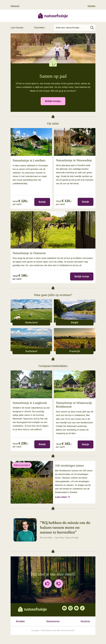Click Bekijk huisje for Ommeren
This screenshot has height=644, width=106.
[82, 276]
